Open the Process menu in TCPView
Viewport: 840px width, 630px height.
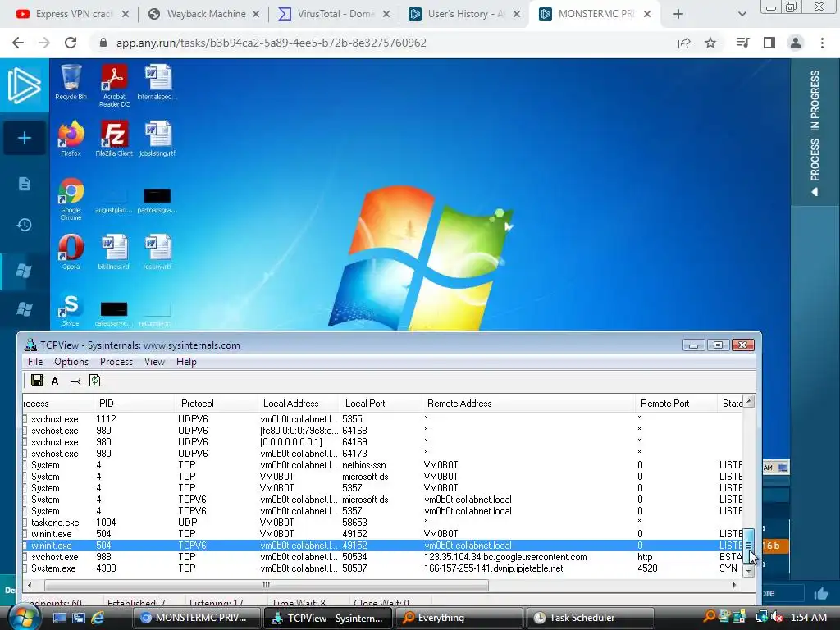(116, 362)
